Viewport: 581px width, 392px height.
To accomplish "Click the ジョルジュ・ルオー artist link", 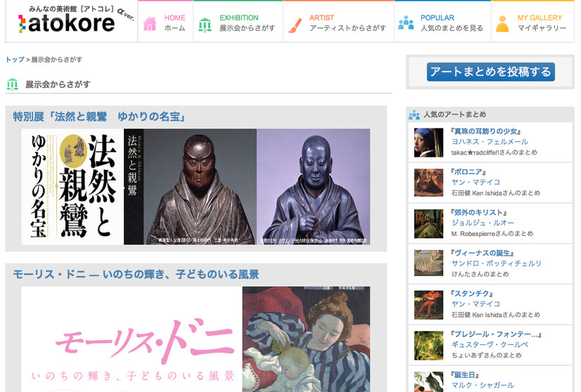I will pyautogui.click(x=483, y=223).
